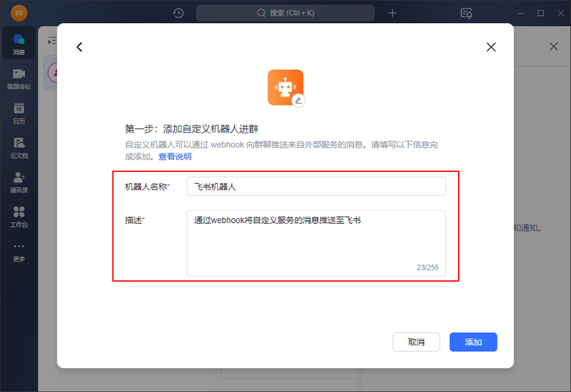Click the robot name field (飞书机器人)
The width and height of the screenshot is (571, 392).
point(316,186)
